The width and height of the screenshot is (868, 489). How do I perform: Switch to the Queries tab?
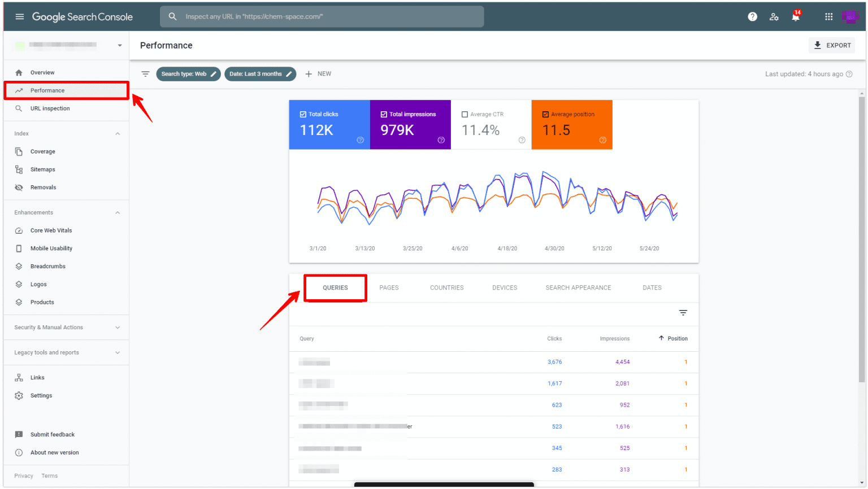coord(335,288)
